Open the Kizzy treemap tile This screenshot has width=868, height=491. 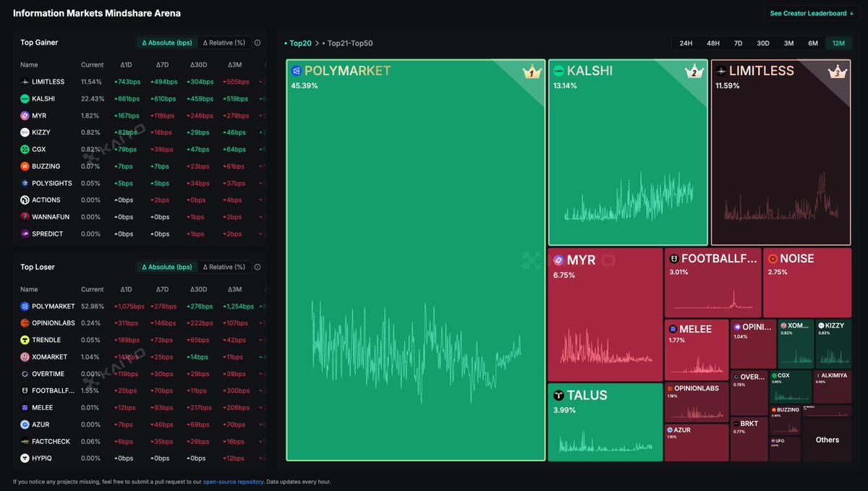point(833,344)
